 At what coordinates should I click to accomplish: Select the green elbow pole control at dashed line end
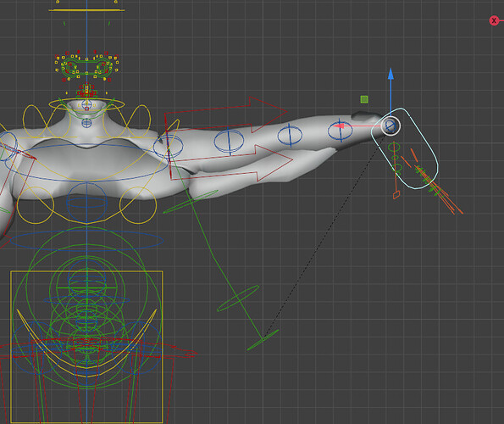tap(263, 340)
